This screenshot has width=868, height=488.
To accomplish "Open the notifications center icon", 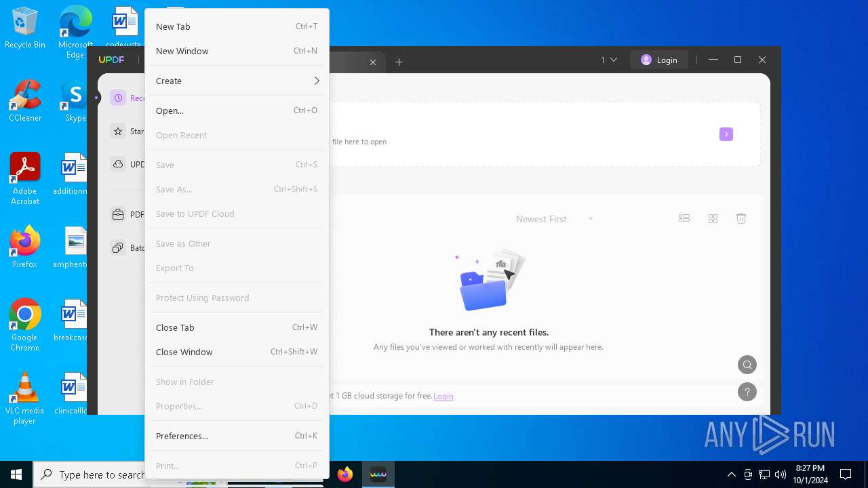I will click(846, 474).
